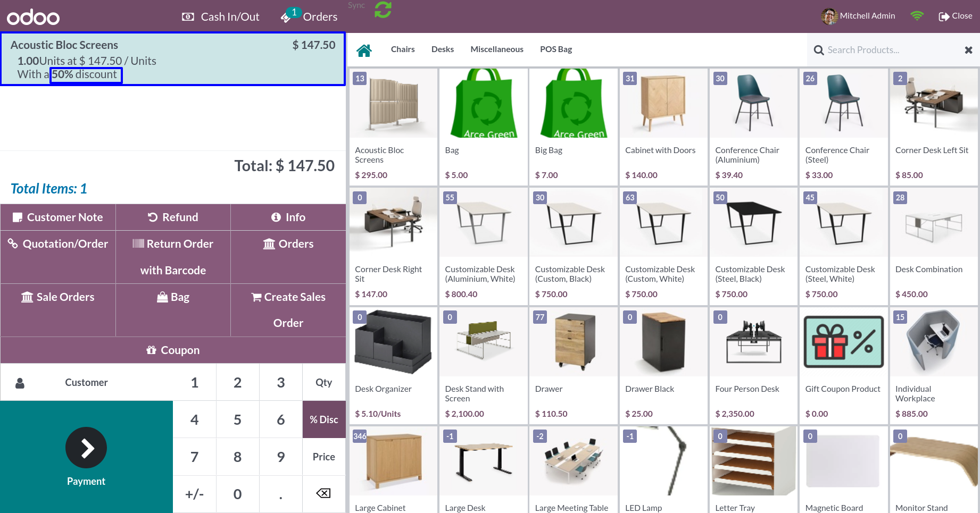Open the Orders control button with bank icon
The image size is (980, 513).
pos(288,257)
